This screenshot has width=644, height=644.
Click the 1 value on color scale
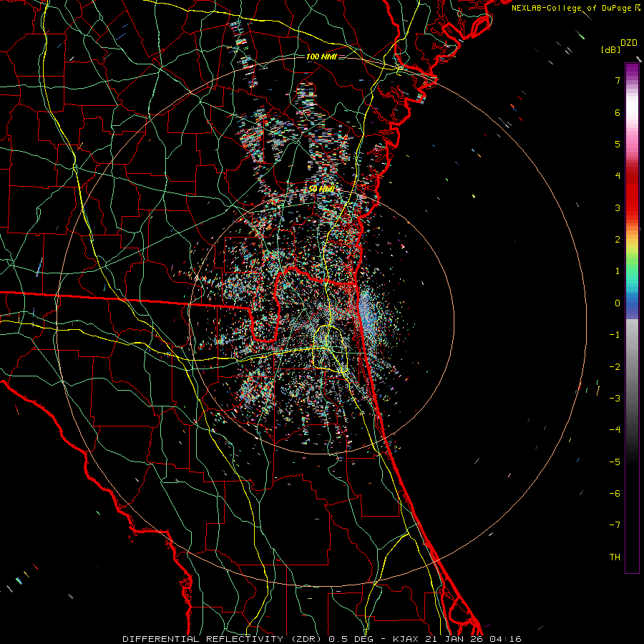(x=618, y=271)
